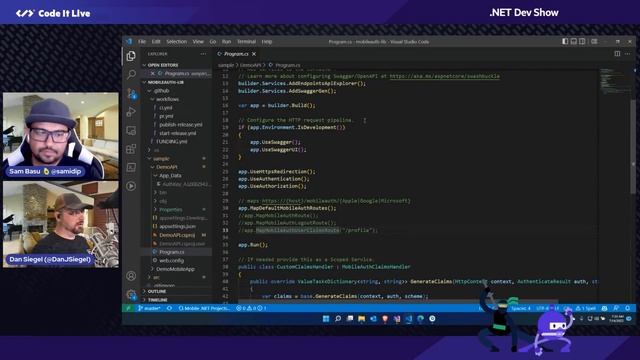The height and width of the screenshot is (360, 640).
Task: Click the customize layout icon in the title bar
Action: pyautogui.click(x=594, y=41)
